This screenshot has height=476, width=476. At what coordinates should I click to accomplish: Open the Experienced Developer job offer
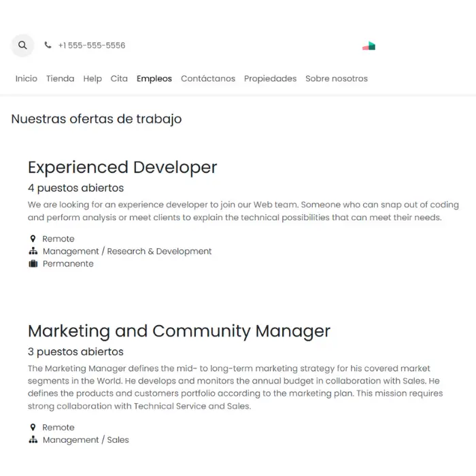122,167
